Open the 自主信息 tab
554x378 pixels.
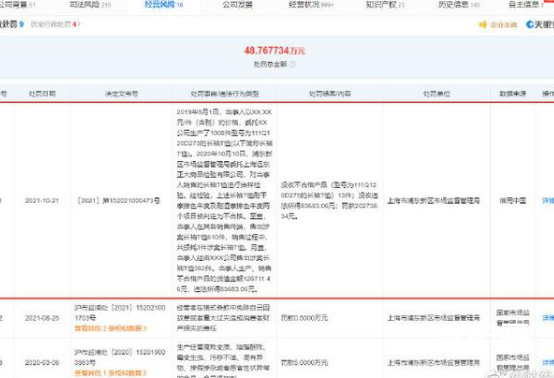[526, 5]
